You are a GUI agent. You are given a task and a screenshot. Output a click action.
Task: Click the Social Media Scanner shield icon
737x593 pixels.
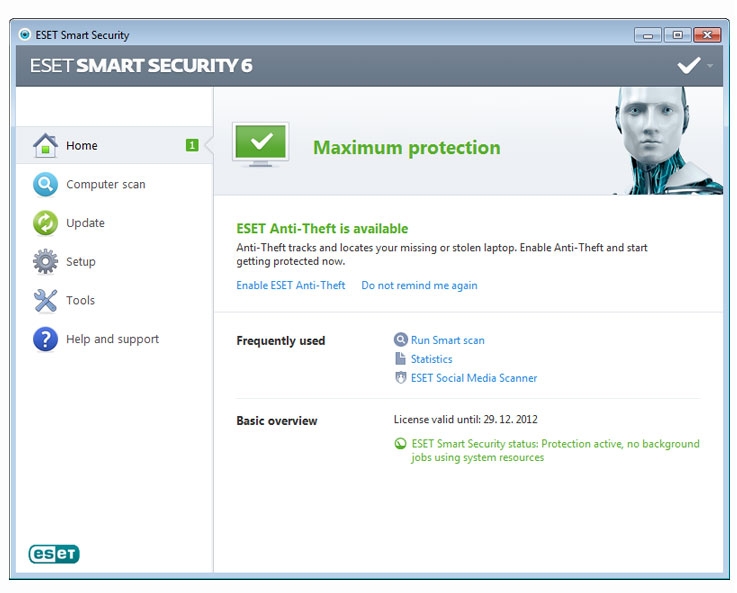pyautogui.click(x=400, y=377)
